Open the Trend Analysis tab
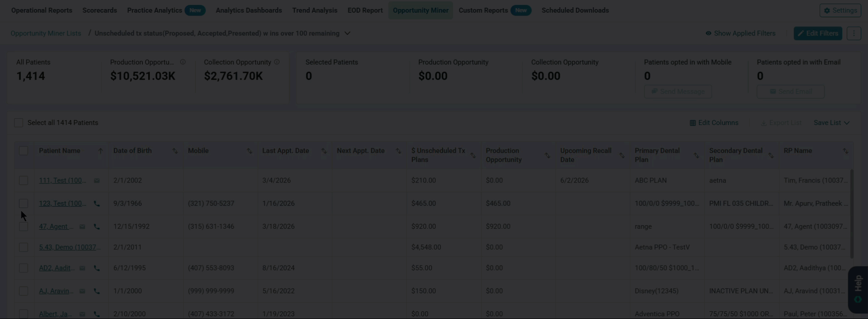 [315, 10]
